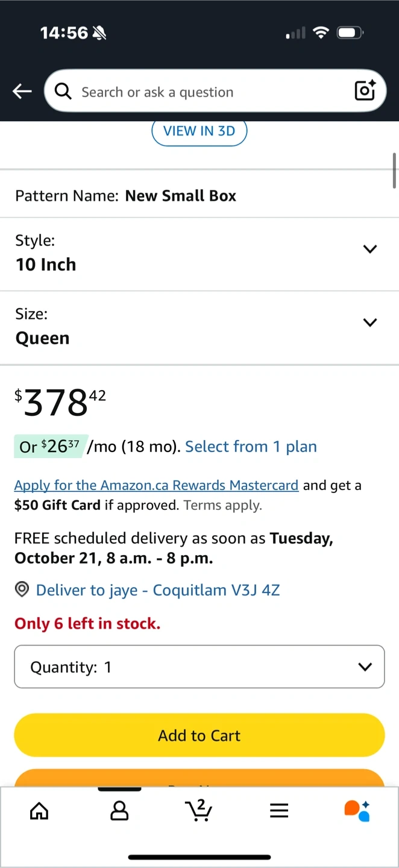The width and height of the screenshot is (399, 868).
Task: Tap the monthly payment price badge
Action: 51,447
